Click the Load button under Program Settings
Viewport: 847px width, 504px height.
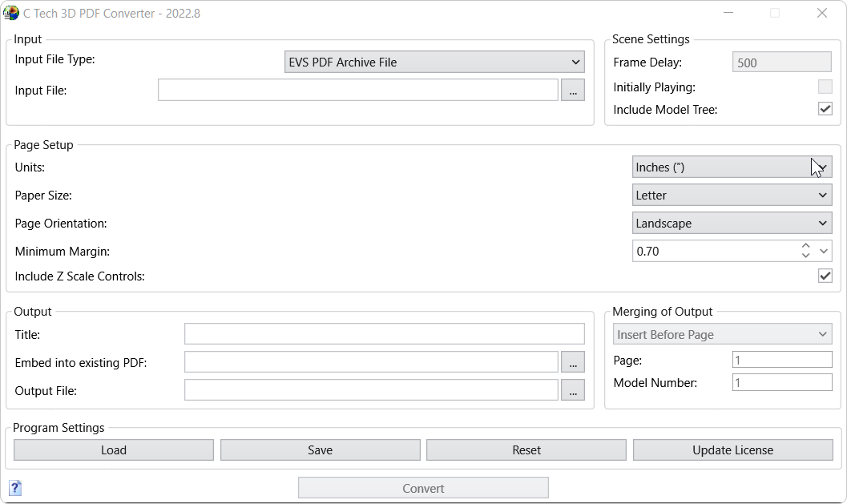(113, 450)
